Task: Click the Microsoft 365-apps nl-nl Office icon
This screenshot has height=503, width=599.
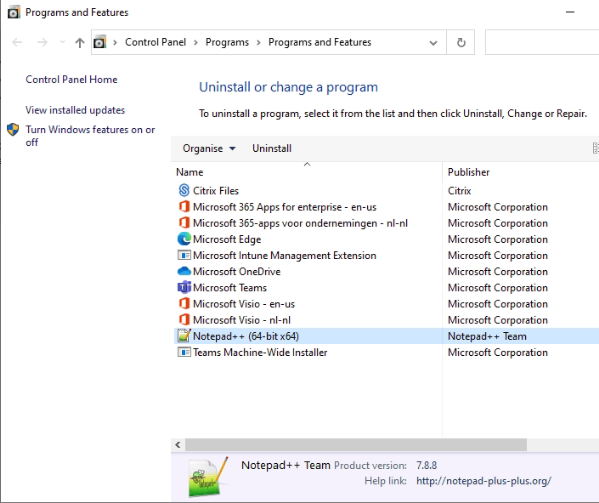Action: [x=184, y=223]
